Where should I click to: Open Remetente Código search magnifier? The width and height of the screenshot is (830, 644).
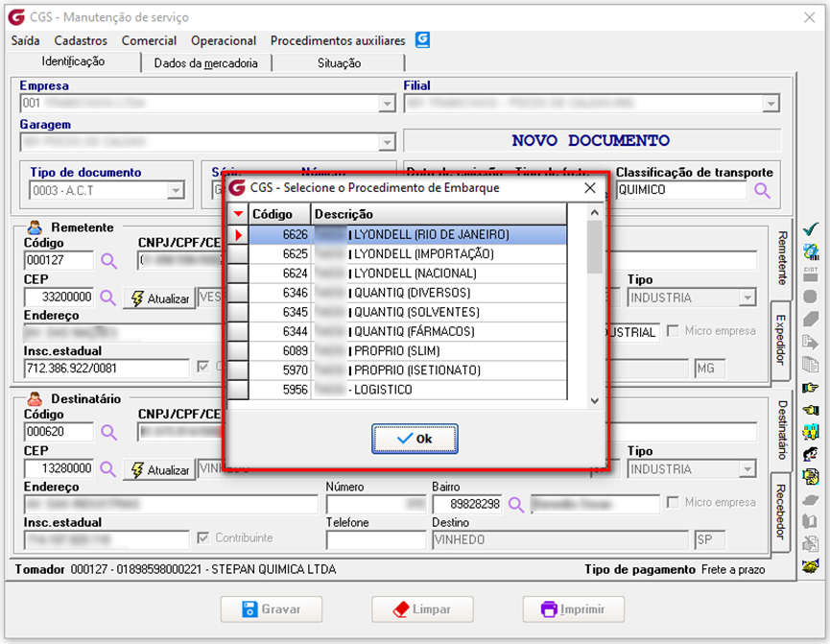pyautogui.click(x=108, y=260)
